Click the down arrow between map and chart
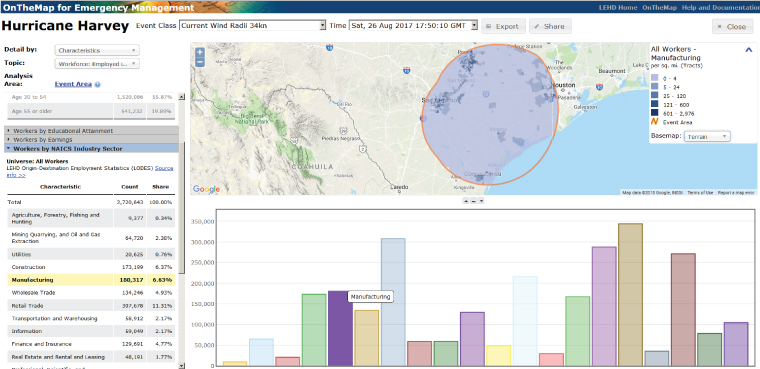This screenshot has height=369, width=760. pyautogui.click(x=481, y=201)
